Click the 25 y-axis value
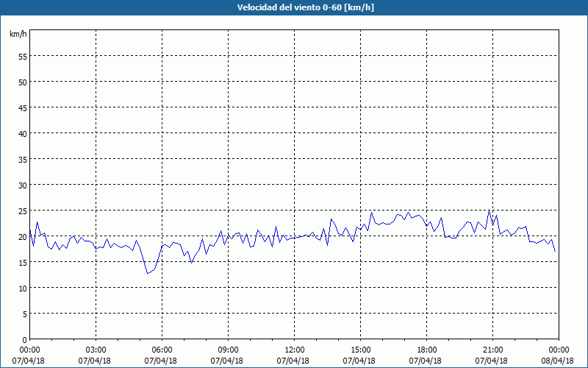588x368 pixels. [x=23, y=211]
